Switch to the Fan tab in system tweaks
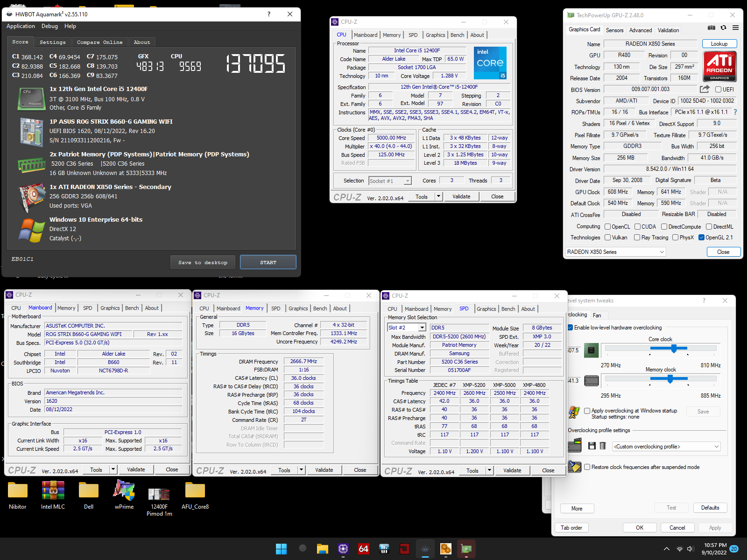The image size is (747, 560). coord(597,315)
